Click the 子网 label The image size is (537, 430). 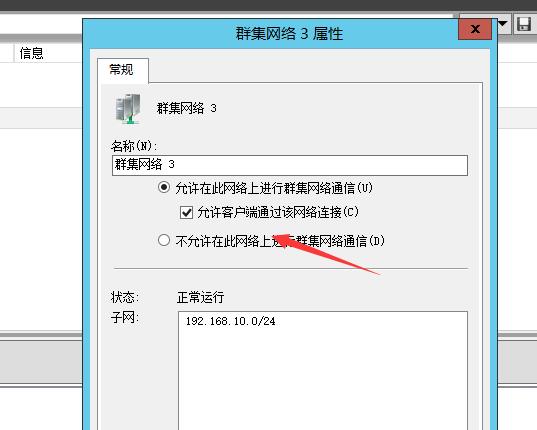[x=125, y=317]
